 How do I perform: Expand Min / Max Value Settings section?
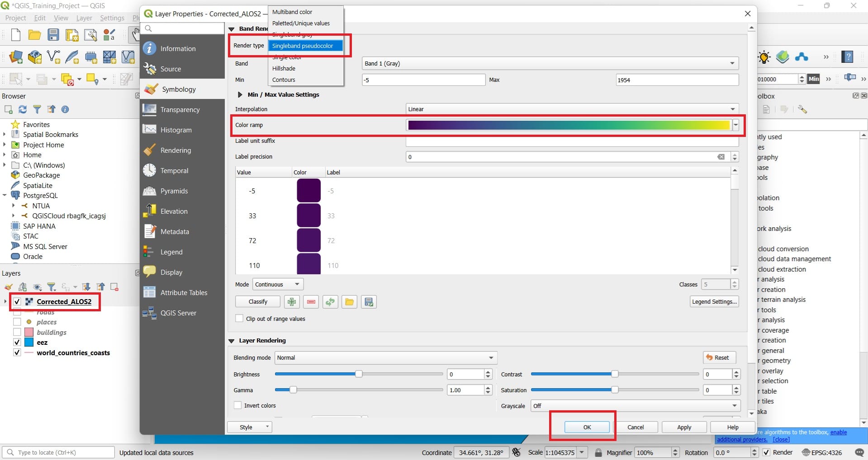pyautogui.click(x=240, y=94)
